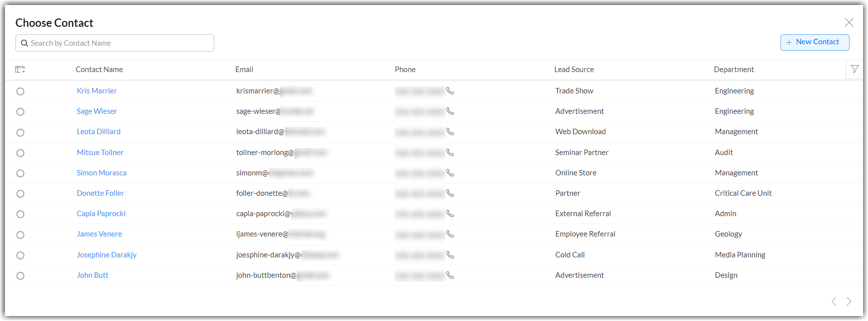Click the call icon in Leota Dilliard's row
Viewport: 868px width, 321px height.
click(450, 132)
